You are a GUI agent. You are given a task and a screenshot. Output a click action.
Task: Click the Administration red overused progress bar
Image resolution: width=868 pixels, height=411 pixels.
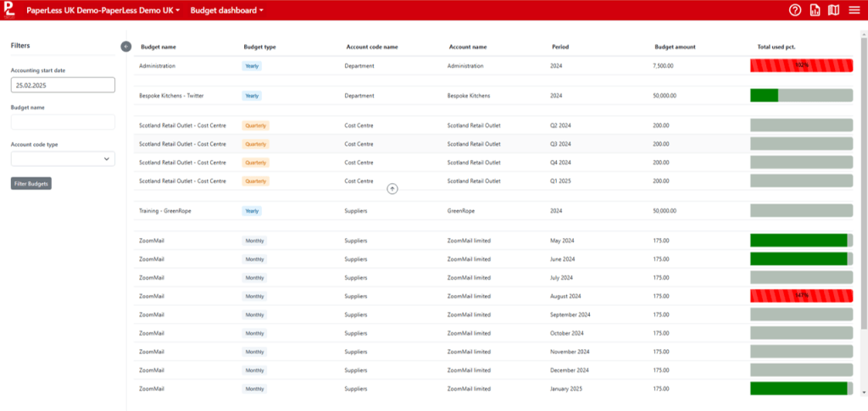pos(801,65)
